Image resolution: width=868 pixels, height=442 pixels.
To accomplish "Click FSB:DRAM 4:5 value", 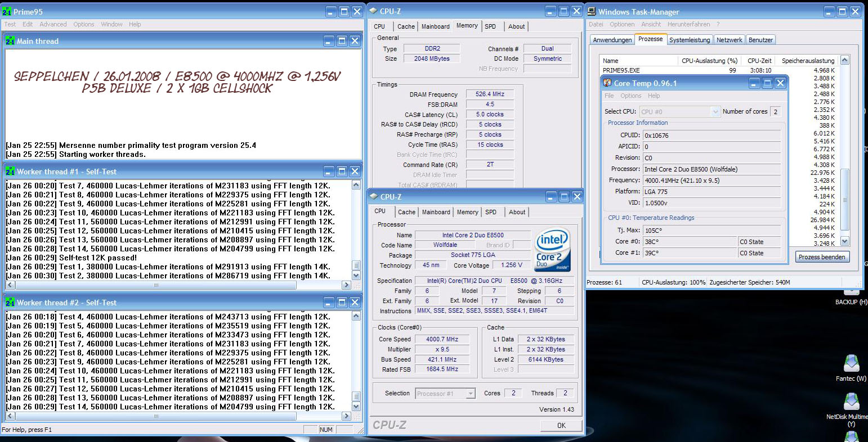I will click(489, 105).
